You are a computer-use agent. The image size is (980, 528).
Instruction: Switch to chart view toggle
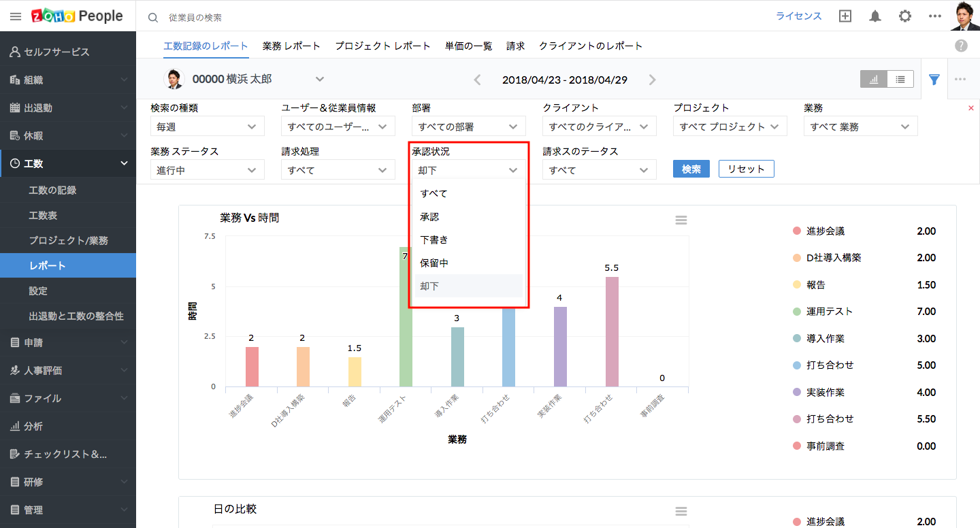pyautogui.click(x=873, y=80)
